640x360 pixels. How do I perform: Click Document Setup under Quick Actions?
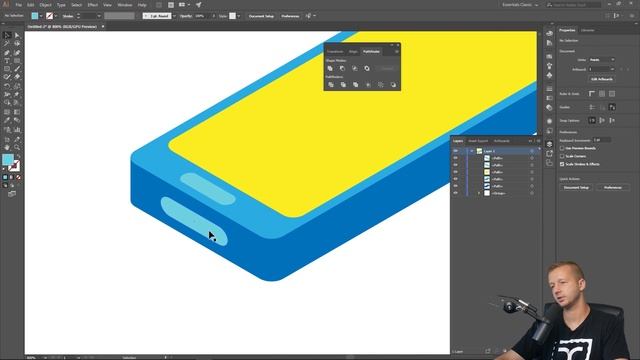point(576,187)
